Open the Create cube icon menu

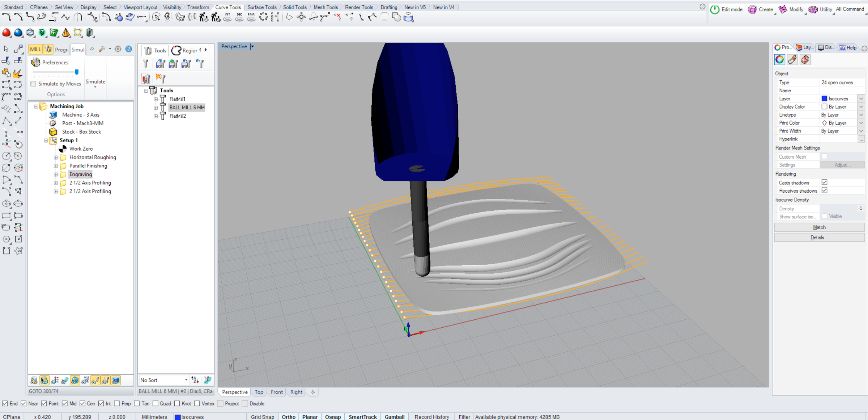[752, 9]
